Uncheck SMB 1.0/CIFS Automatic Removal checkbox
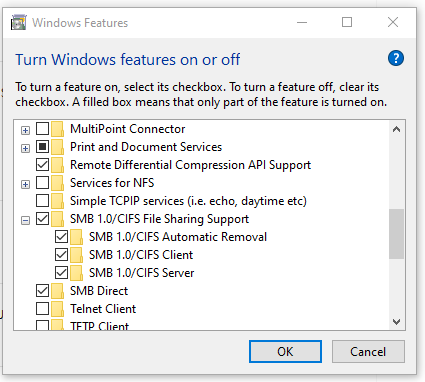Image resolution: width=425 pixels, height=382 pixels. pyautogui.click(x=61, y=237)
